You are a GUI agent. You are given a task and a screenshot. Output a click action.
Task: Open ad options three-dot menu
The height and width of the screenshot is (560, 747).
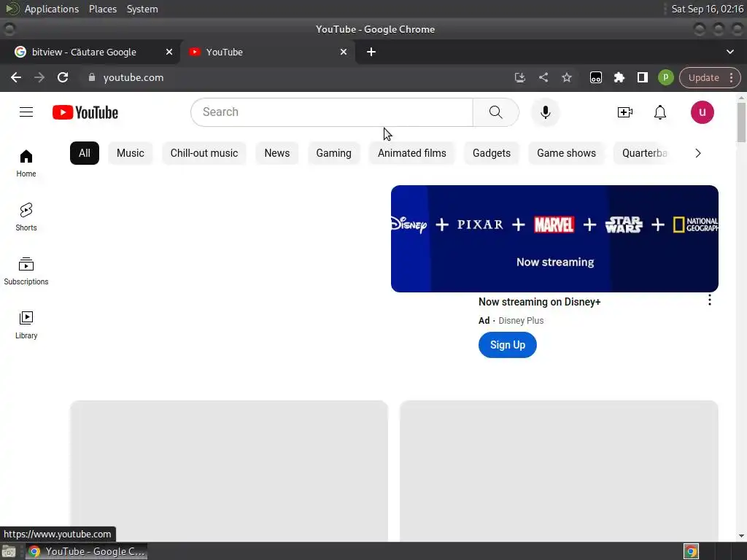coord(709,300)
